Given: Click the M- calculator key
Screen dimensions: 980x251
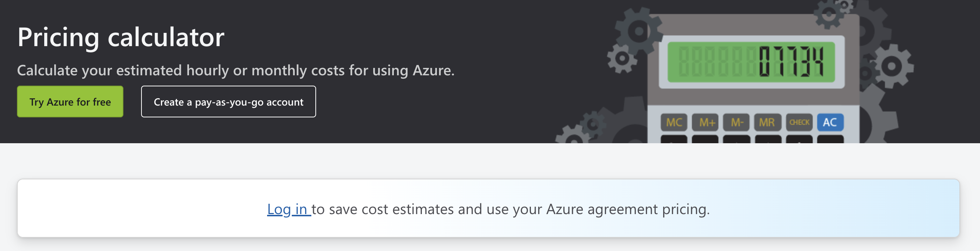Looking at the screenshot, I should tap(736, 122).
